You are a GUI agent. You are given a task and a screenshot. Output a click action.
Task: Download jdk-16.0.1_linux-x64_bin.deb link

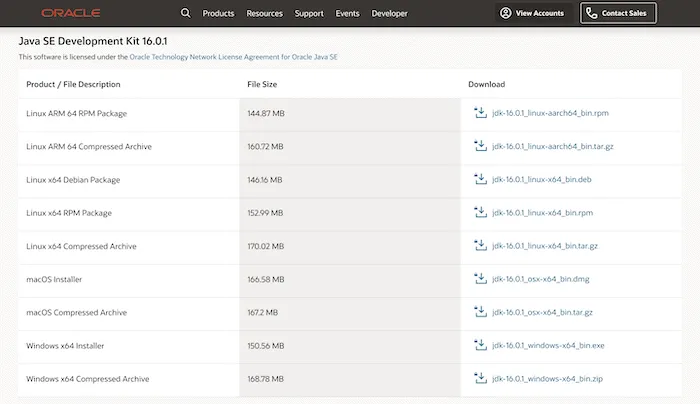coord(542,179)
